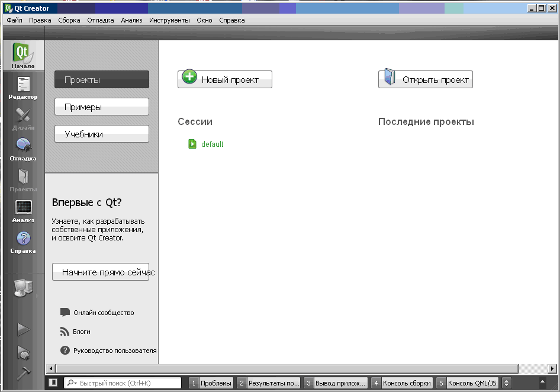Image resolution: width=560 pixels, height=392 pixels.
Task: Open Онлайн сообщество link
Action: pyautogui.click(x=104, y=313)
